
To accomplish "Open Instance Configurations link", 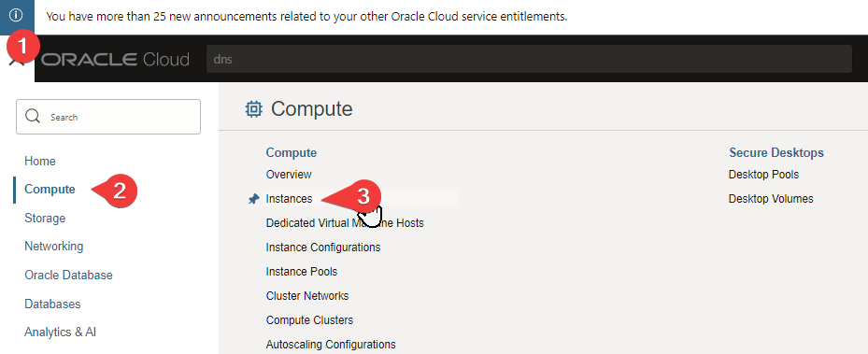I will point(323,248).
